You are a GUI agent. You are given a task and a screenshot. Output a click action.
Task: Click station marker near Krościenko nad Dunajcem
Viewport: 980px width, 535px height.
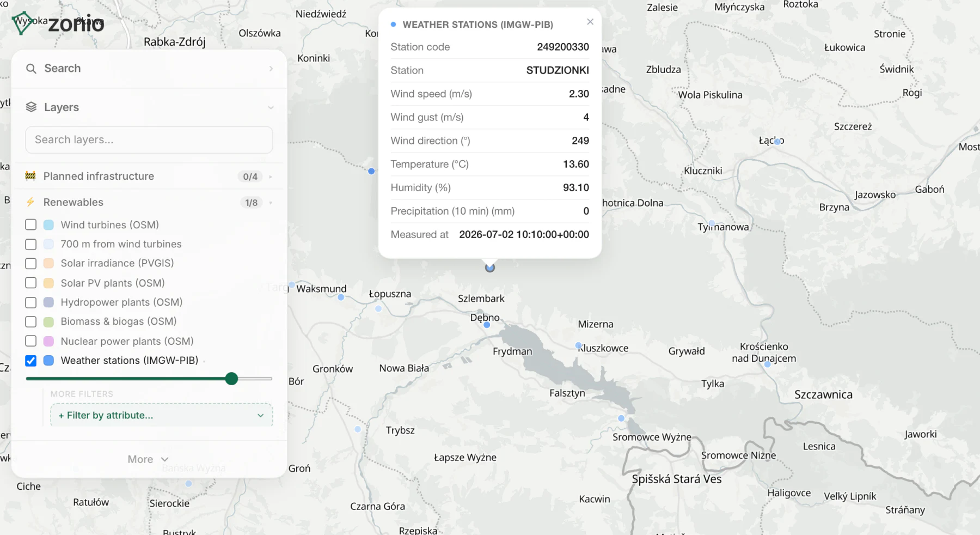pos(768,364)
